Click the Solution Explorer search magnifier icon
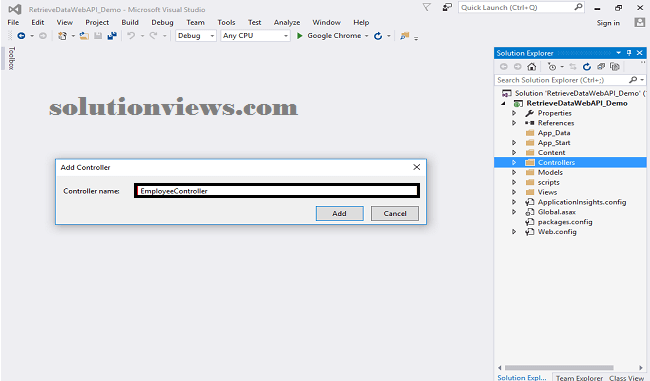Image resolution: width=650 pixels, height=381 pixels. [633, 80]
